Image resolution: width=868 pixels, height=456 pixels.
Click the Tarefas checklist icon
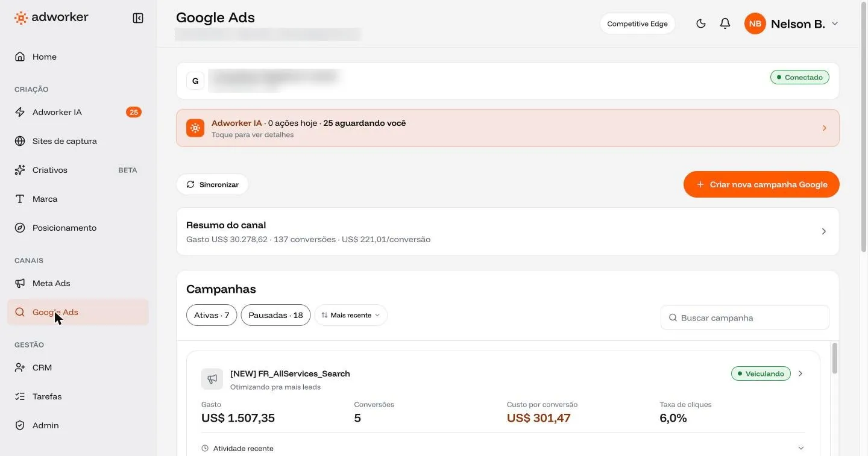pos(20,396)
